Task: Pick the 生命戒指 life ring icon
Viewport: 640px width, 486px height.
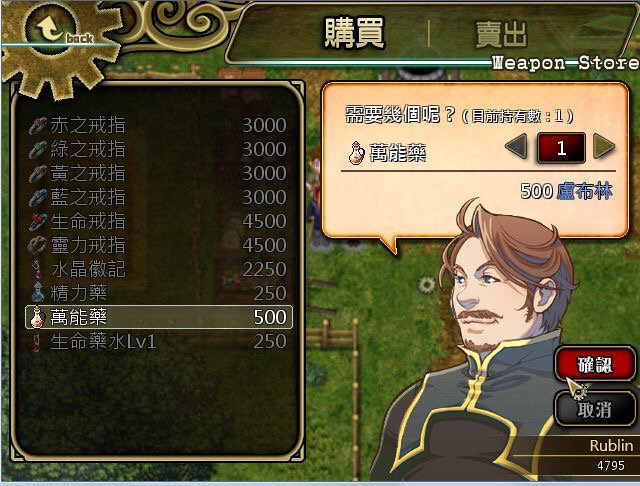Action: point(38,222)
